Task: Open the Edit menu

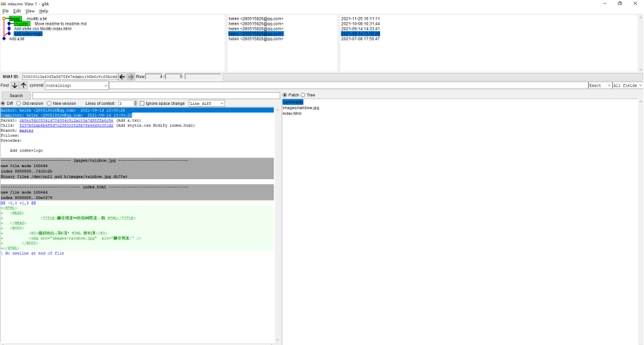Action: 17,11
